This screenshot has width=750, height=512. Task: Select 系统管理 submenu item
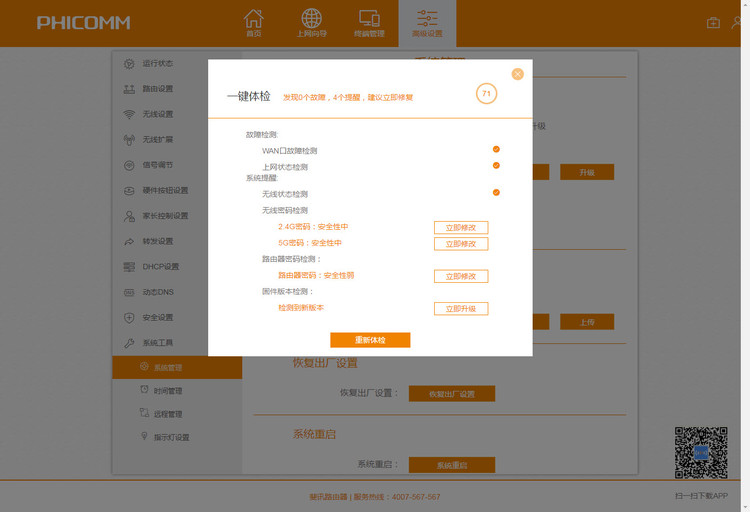(177, 367)
